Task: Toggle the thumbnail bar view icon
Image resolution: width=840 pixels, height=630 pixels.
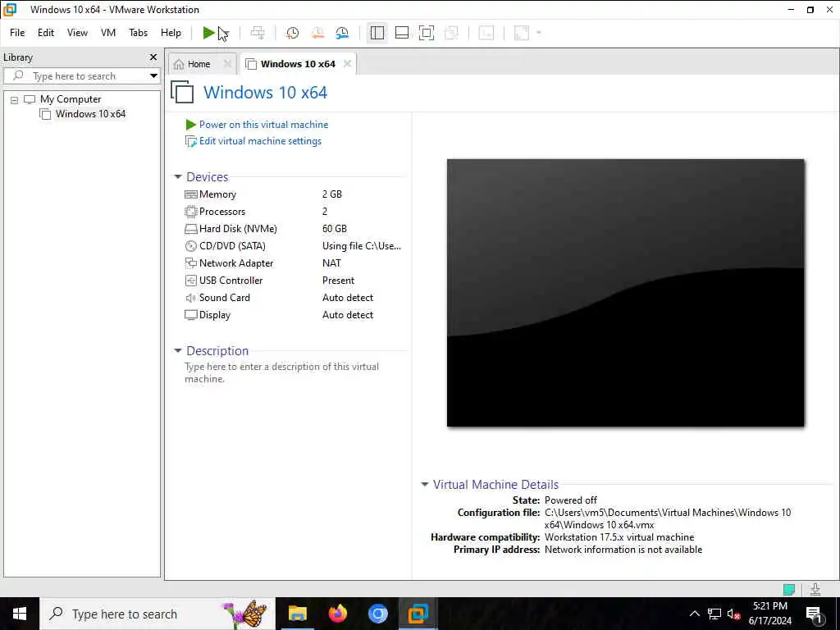Action: pos(402,33)
